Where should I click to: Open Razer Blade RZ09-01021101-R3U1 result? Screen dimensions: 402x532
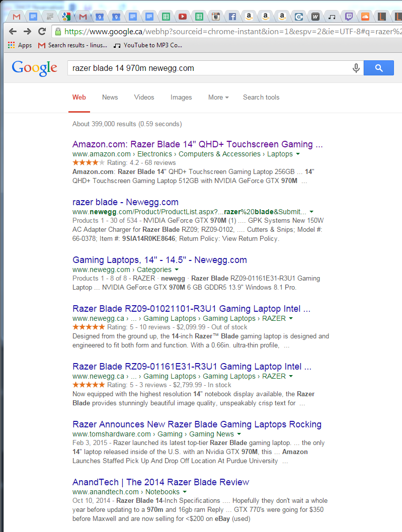191,309
